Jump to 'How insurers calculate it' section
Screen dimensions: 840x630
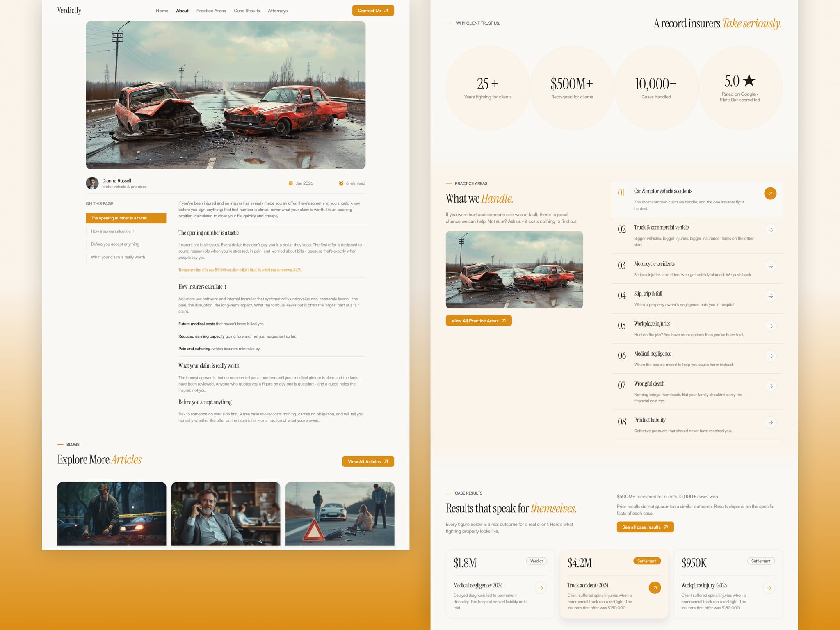point(112,231)
